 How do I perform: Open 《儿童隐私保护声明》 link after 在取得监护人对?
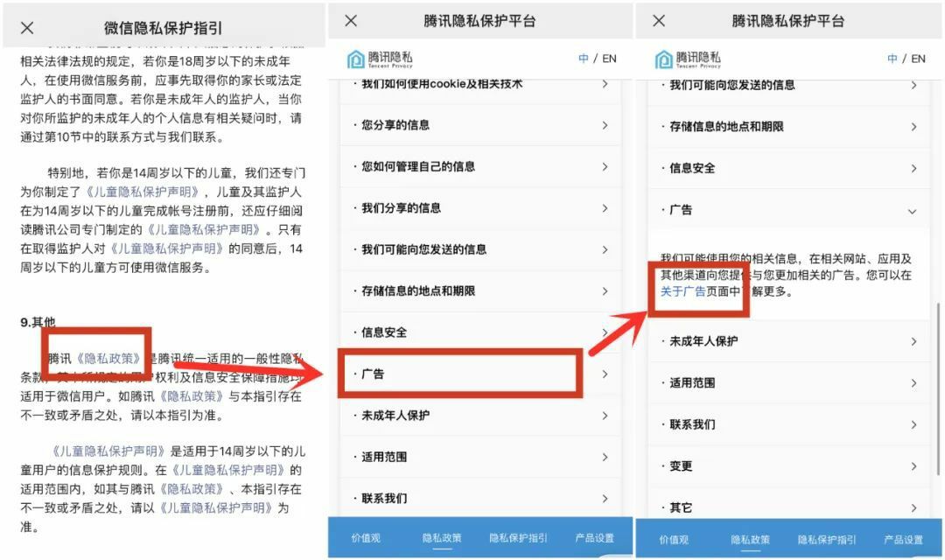tap(167, 248)
